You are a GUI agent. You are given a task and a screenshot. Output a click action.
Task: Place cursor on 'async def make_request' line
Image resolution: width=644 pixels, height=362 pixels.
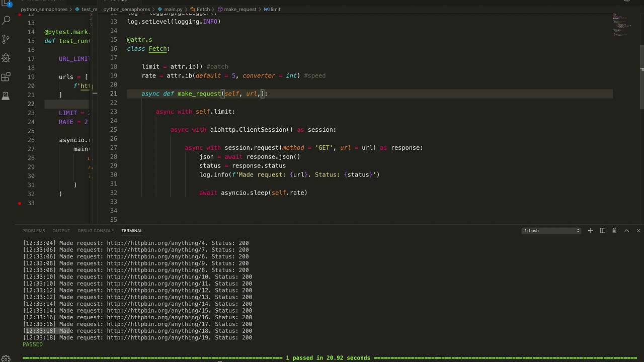coord(204,94)
